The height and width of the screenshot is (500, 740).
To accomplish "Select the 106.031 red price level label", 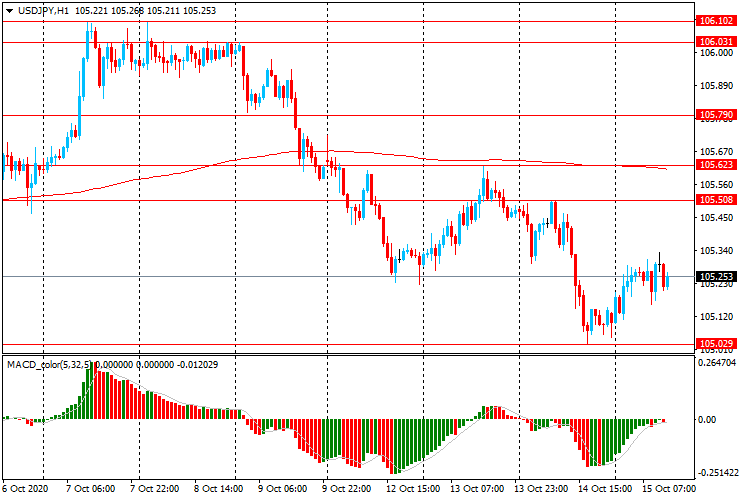I will [x=716, y=42].
